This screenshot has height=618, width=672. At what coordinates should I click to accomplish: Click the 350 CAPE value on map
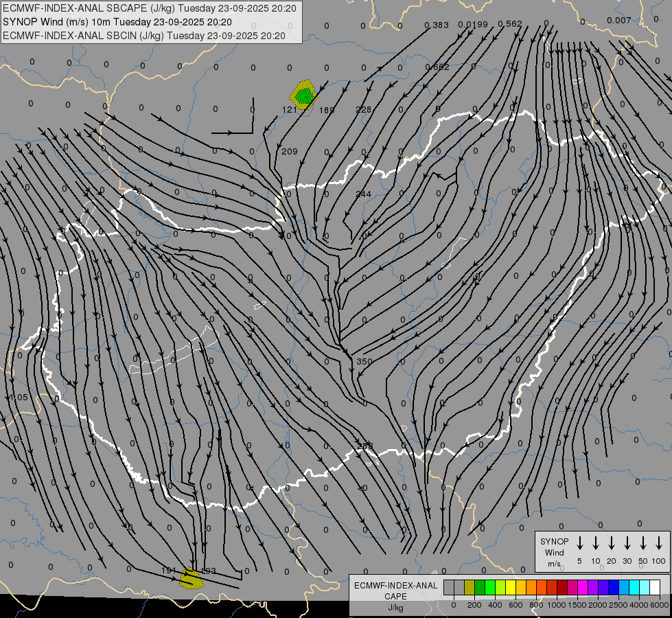(364, 362)
